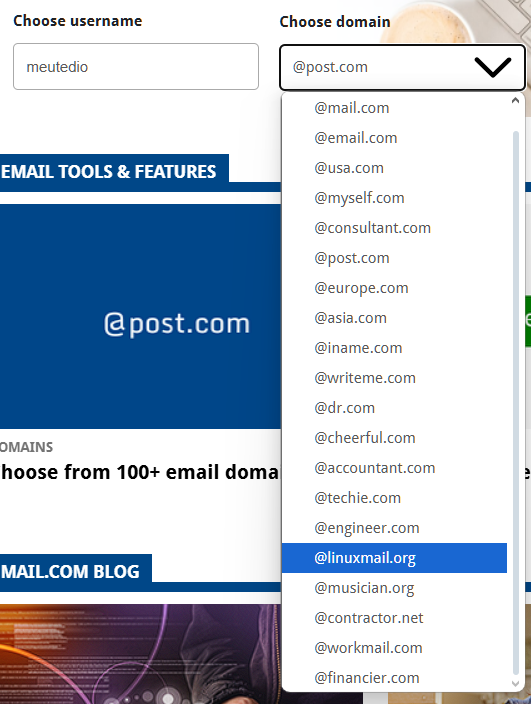Click the Choose username input field
Image resolution: width=531 pixels, height=704 pixels.
(136, 66)
